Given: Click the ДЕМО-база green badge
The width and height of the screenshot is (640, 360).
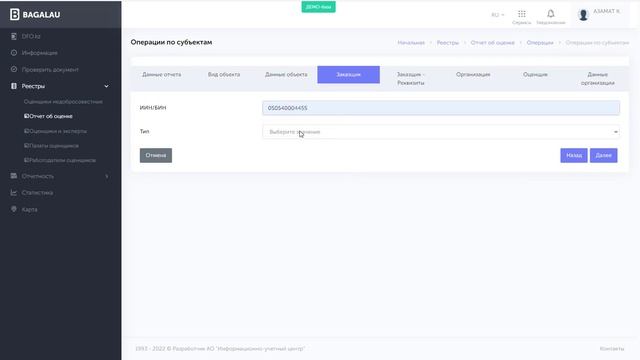Looking at the screenshot, I should (x=318, y=7).
